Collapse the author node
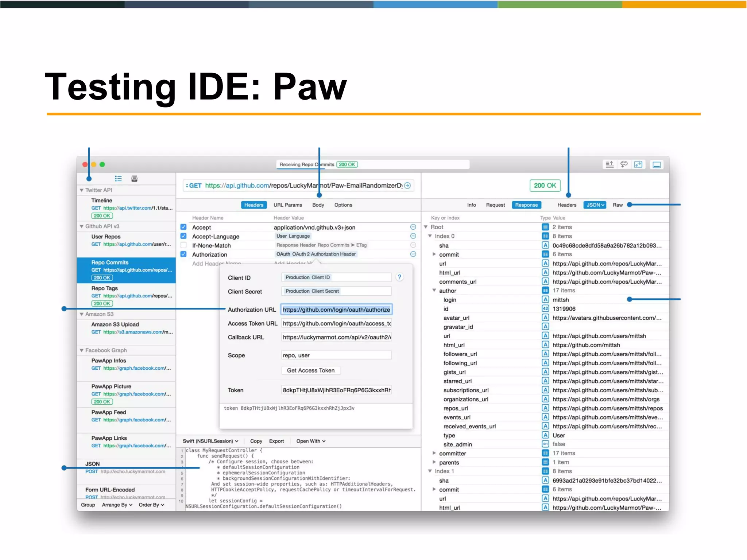 [x=434, y=290]
